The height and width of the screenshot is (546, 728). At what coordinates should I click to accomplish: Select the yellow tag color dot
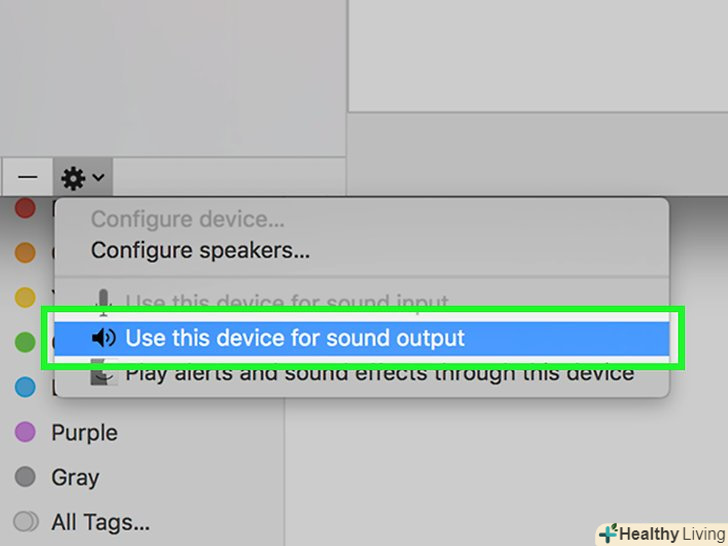[x=26, y=297]
